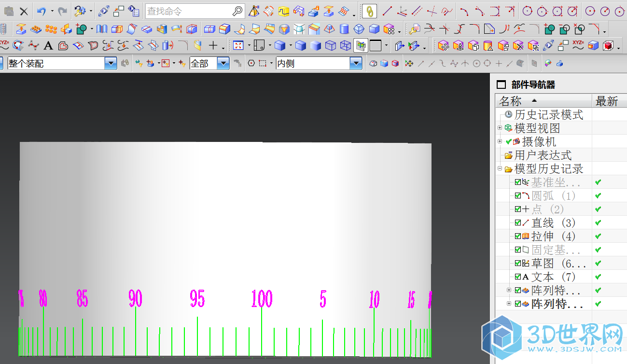Click the Point tool plus icon

click(x=213, y=46)
